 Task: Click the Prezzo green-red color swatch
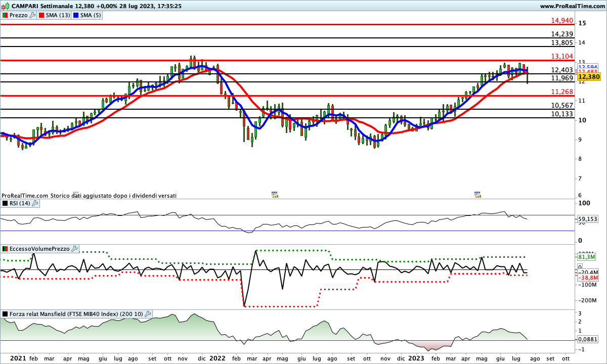click(5, 15)
